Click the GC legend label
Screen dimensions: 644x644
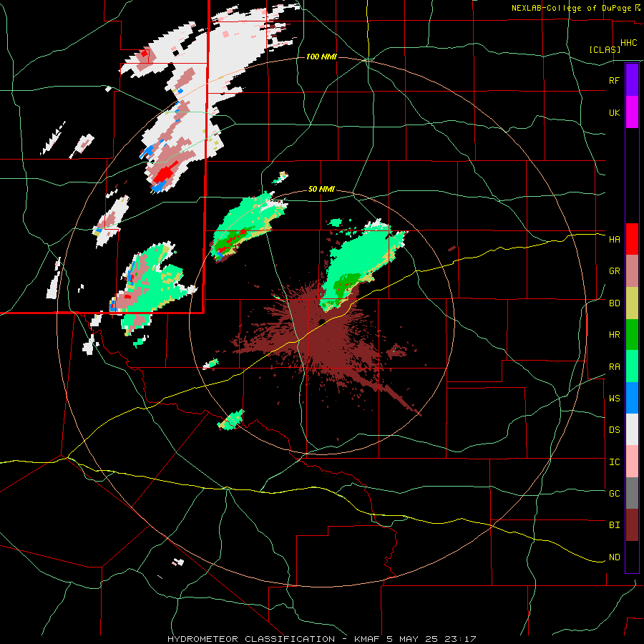614,494
